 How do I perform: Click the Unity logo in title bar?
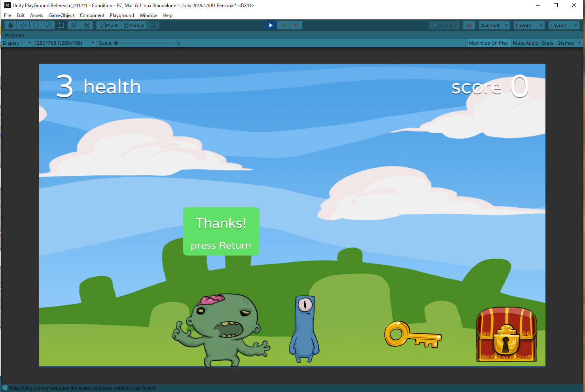[7, 5]
